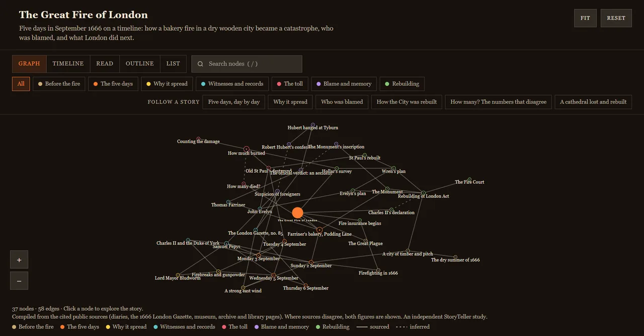Select Sunday 2 September node

pyautogui.click(x=311, y=262)
